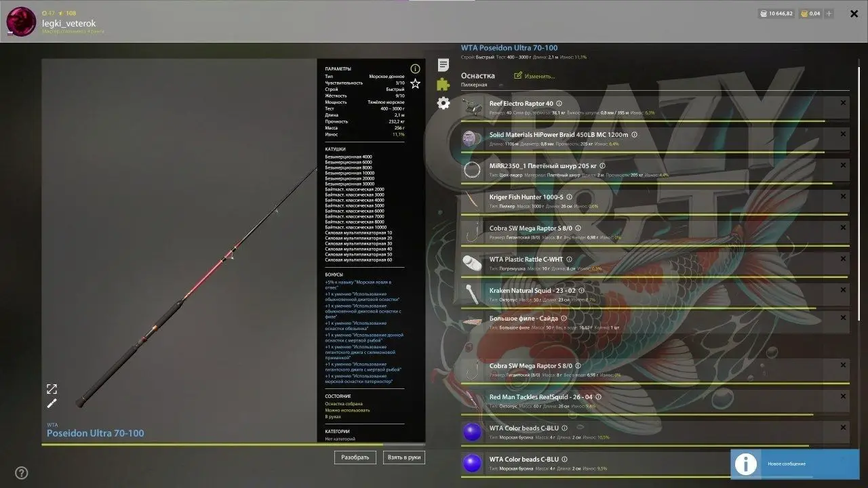This screenshot has width=868, height=488.
Task: Close the rod screen with top-right X
Action: [x=854, y=14]
